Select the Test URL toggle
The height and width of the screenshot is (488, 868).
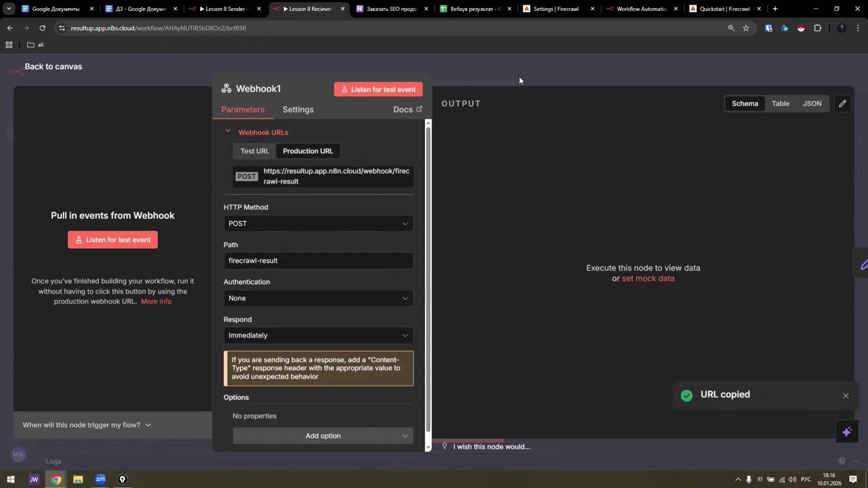tap(255, 151)
